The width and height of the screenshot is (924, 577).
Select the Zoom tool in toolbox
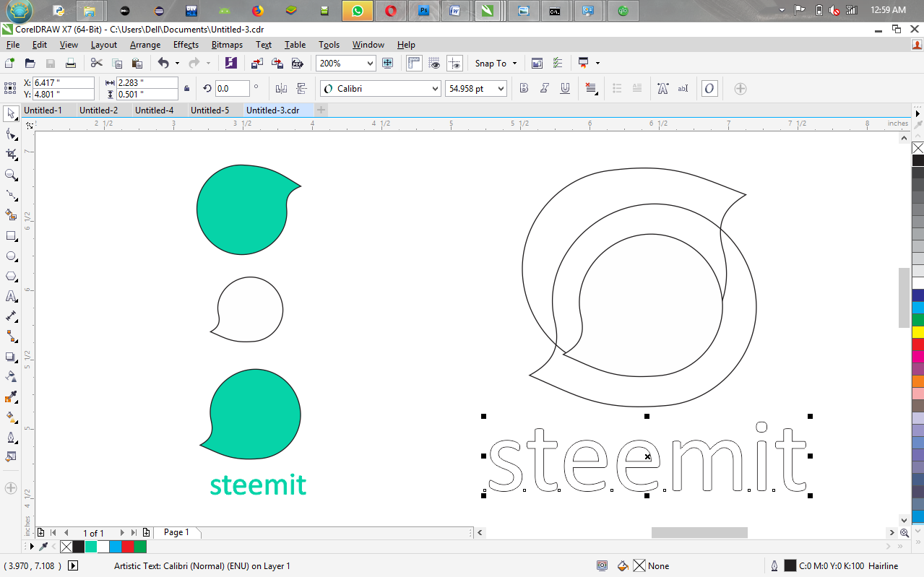pyautogui.click(x=11, y=175)
